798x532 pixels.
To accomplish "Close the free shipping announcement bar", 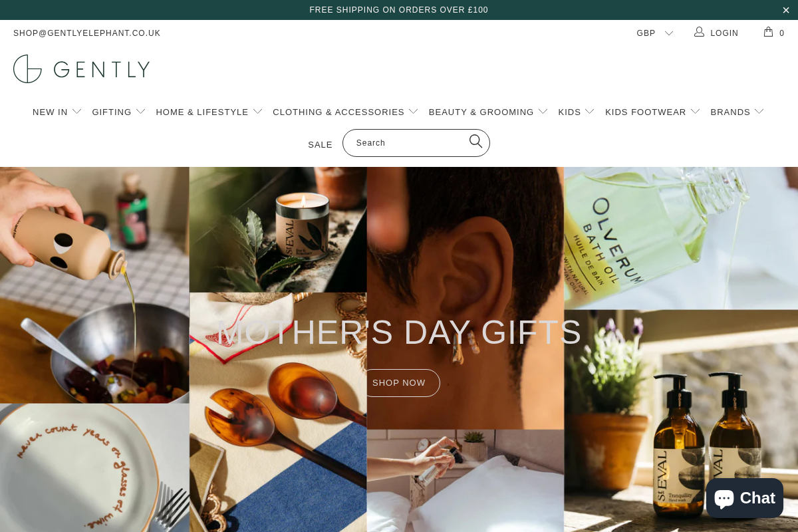I will [x=785, y=10].
